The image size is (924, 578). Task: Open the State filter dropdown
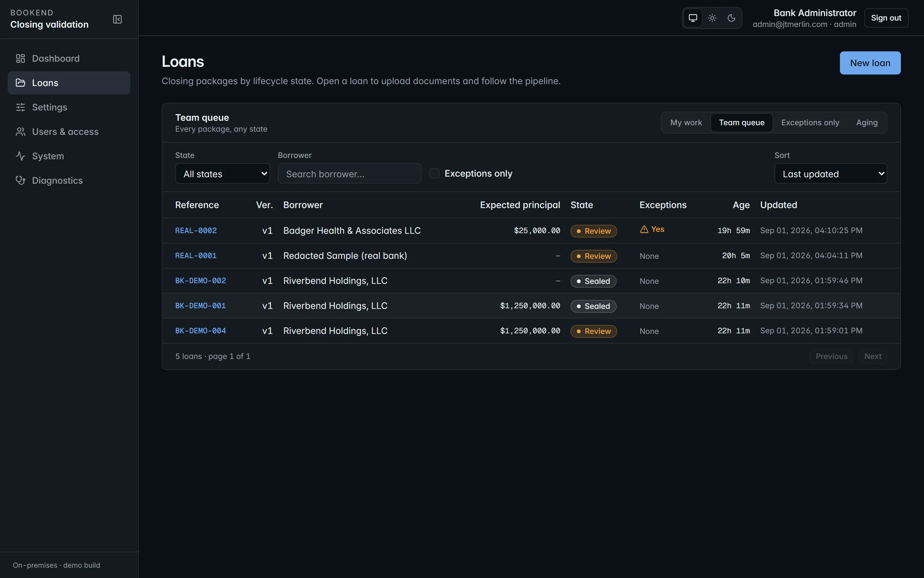click(x=222, y=174)
